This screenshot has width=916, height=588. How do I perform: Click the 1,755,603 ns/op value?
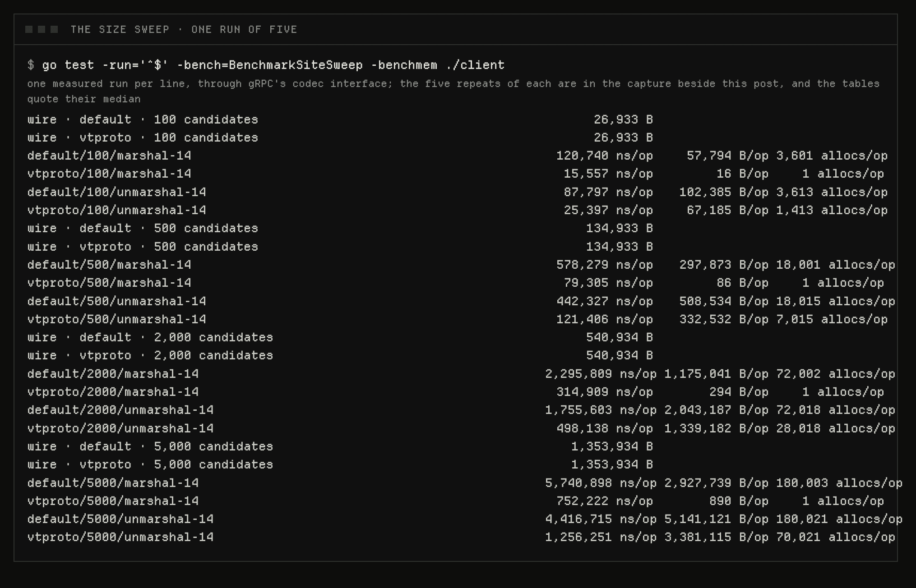(601, 410)
